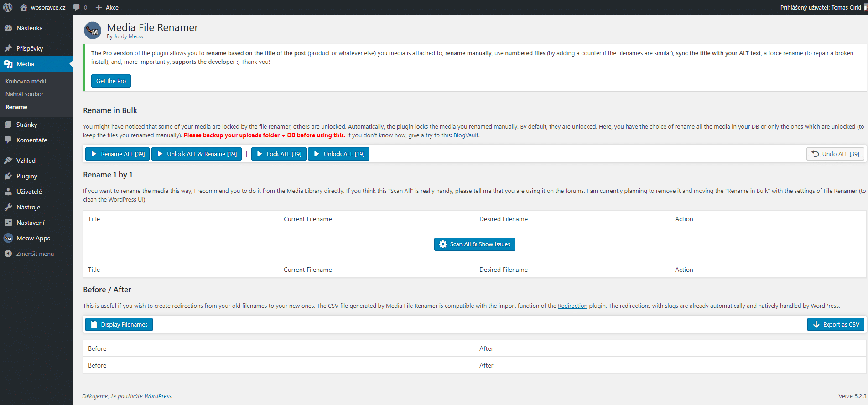Click the Media File Renamer logo

[x=93, y=31]
